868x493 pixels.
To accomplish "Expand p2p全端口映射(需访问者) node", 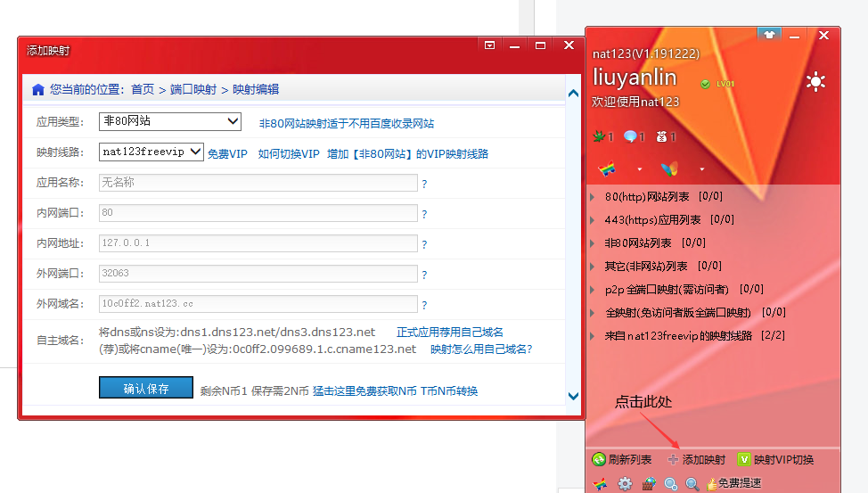I will point(593,290).
